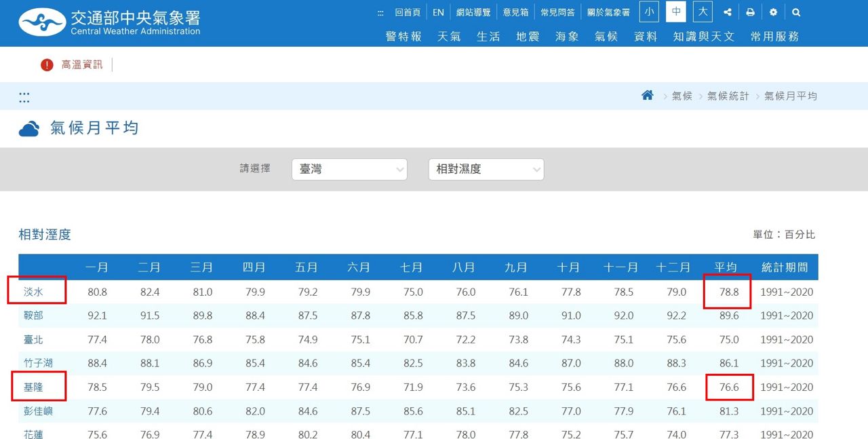Click the 氣候月平均 page heading
Image resolution: width=868 pixels, height=439 pixels.
pyautogui.click(x=94, y=128)
